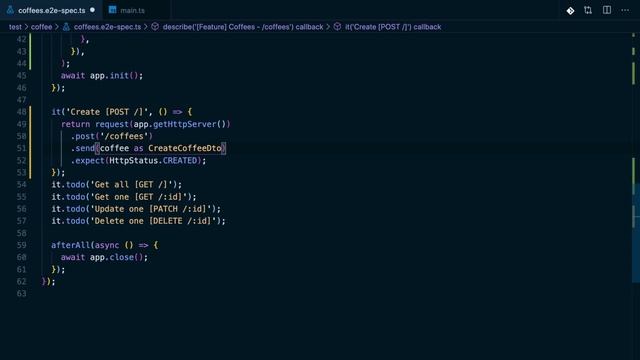Viewport: 640px width, 360px height.
Task: Click 'request' in the return statement
Action: click(112, 124)
